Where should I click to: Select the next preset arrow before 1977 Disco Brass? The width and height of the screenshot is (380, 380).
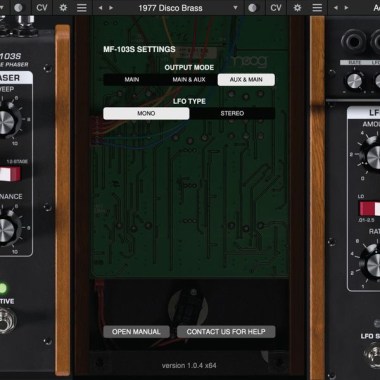(x=111, y=8)
